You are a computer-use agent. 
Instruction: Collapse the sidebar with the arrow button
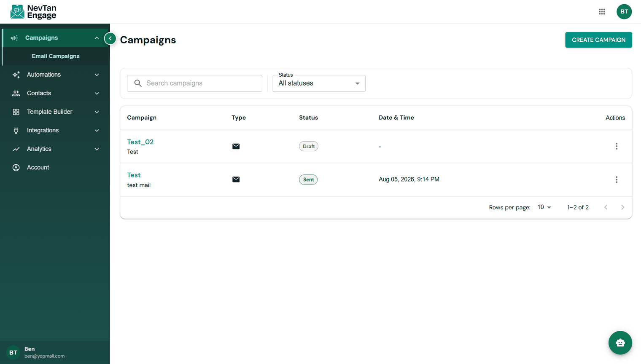[110, 38]
